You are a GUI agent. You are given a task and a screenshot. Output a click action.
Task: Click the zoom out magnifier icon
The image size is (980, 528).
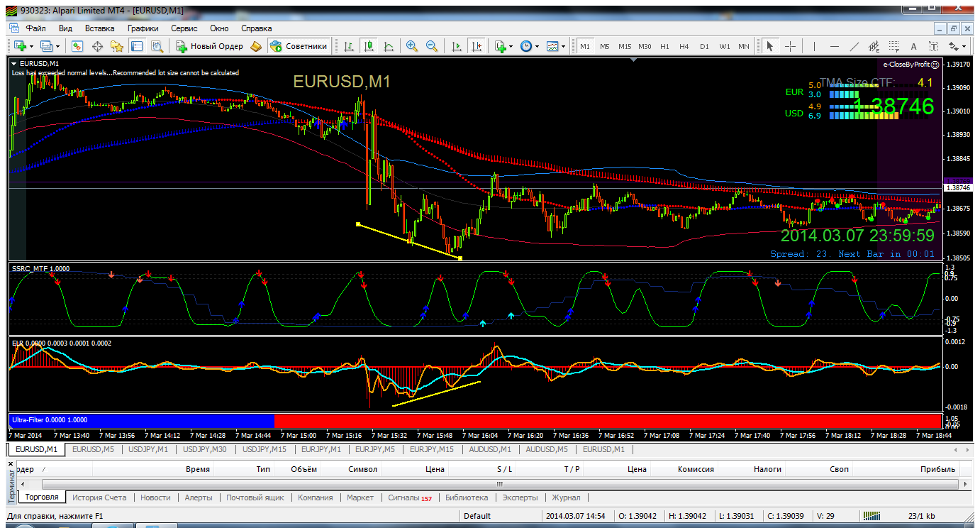(431, 46)
